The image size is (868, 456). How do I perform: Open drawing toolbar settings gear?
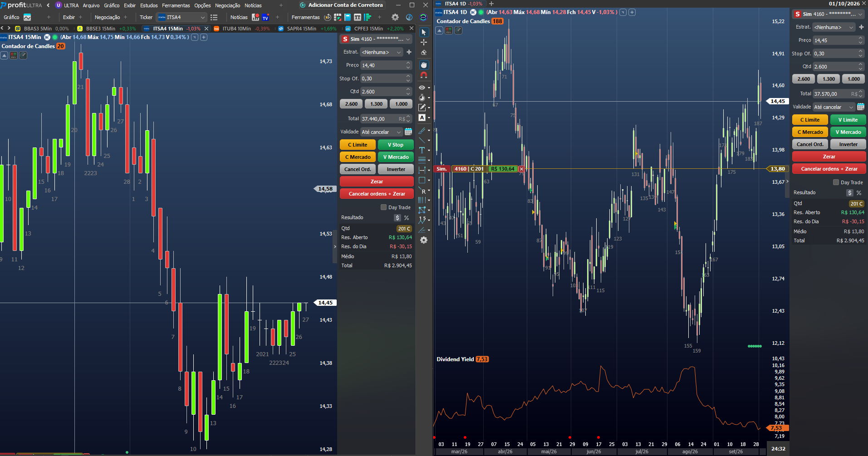[424, 240]
